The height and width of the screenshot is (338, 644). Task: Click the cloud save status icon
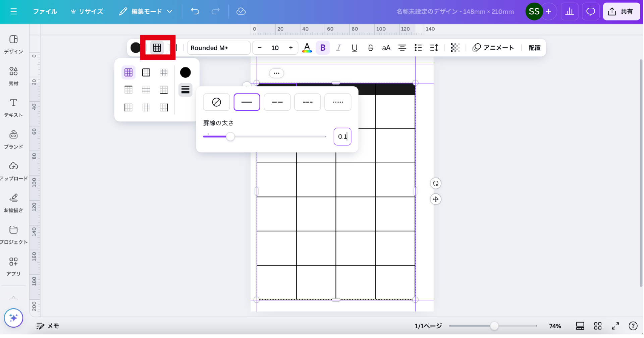pyautogui.click(x=241, y=11)
